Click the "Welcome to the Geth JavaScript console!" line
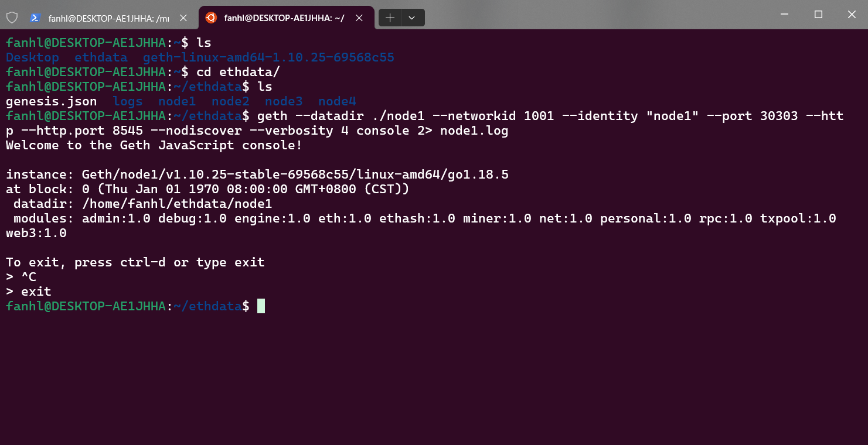This screenshot has height=445, width=868. pos(154,145)
